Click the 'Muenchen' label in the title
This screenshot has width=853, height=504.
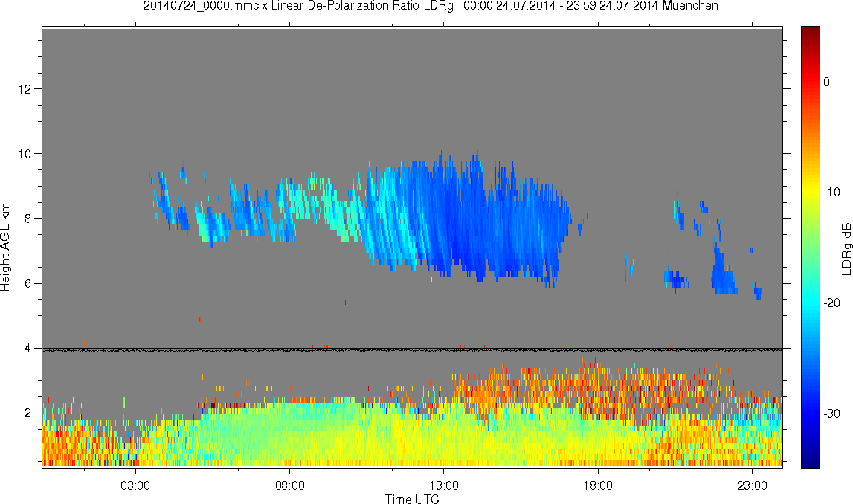click(x=690, y=6)
